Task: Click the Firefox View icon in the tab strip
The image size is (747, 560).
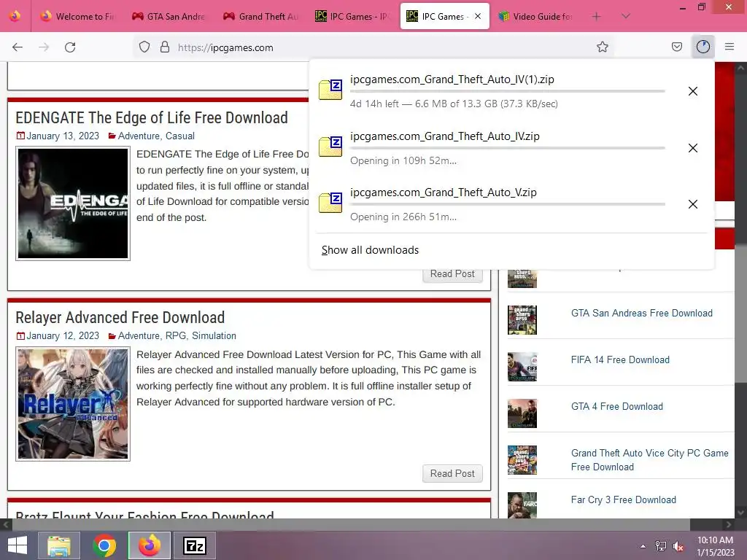Action: pos(15,16)
